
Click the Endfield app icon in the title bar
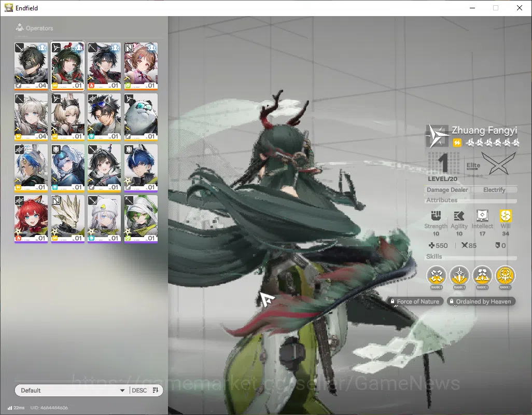pyautogui.click(x=8, y=8)
